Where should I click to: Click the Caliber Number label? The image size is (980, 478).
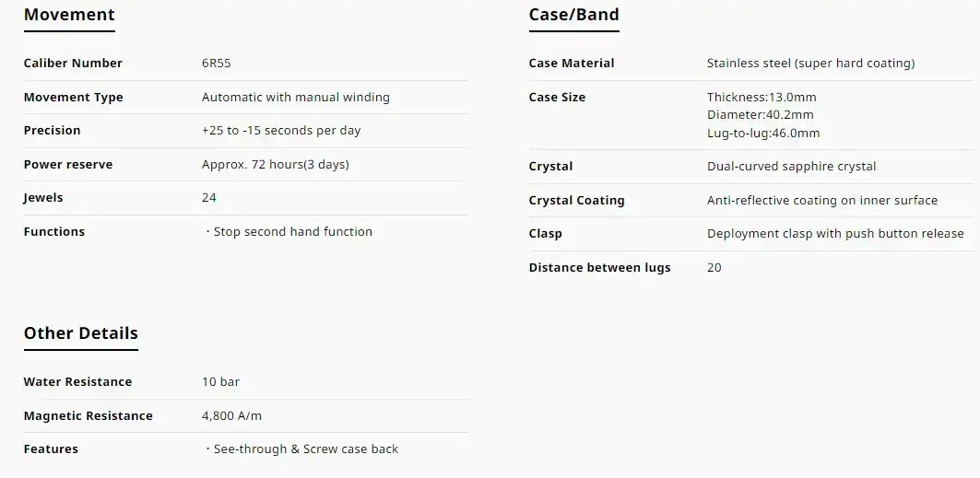click(73, 63)
